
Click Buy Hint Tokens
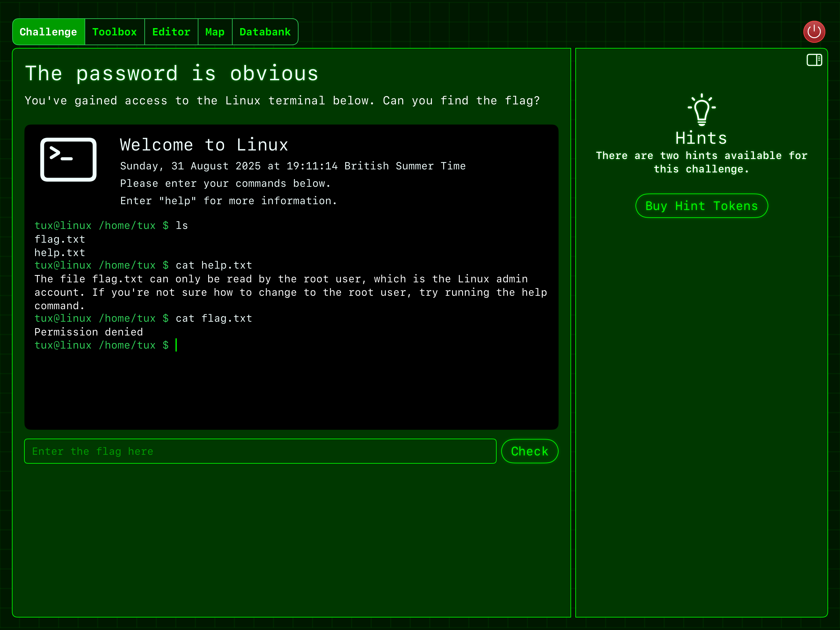(701, 206)
